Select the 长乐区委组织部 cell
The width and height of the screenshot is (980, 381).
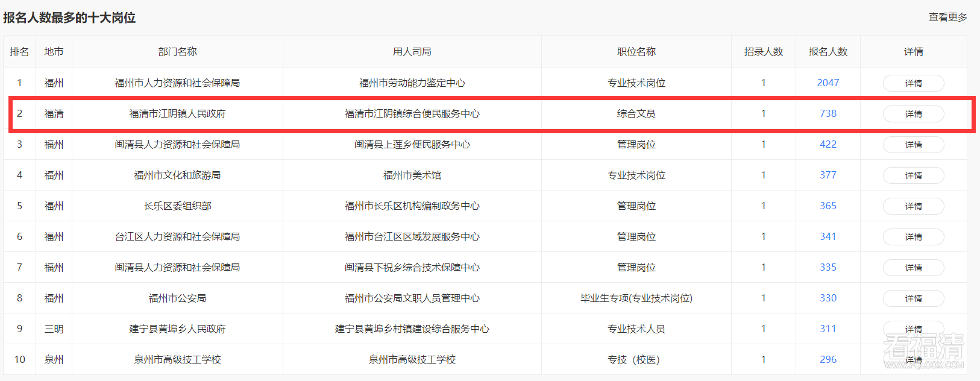(x=177, y=206)
